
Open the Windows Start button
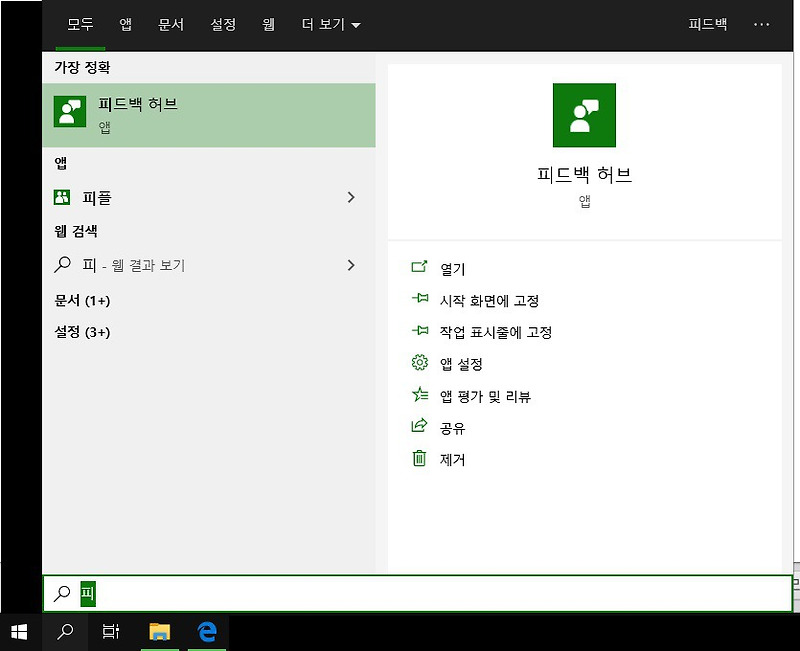(19, 632)
